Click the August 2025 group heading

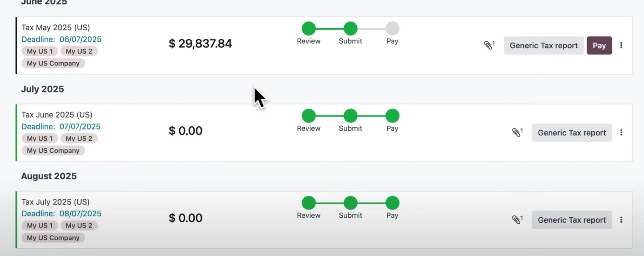click(x=49, y=176)
